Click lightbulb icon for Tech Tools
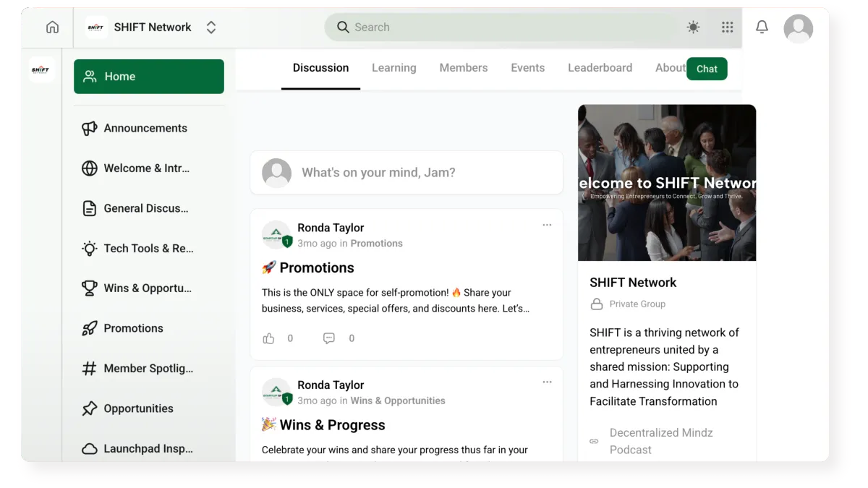This screenshot has height=488, width=868. [89, 249]
